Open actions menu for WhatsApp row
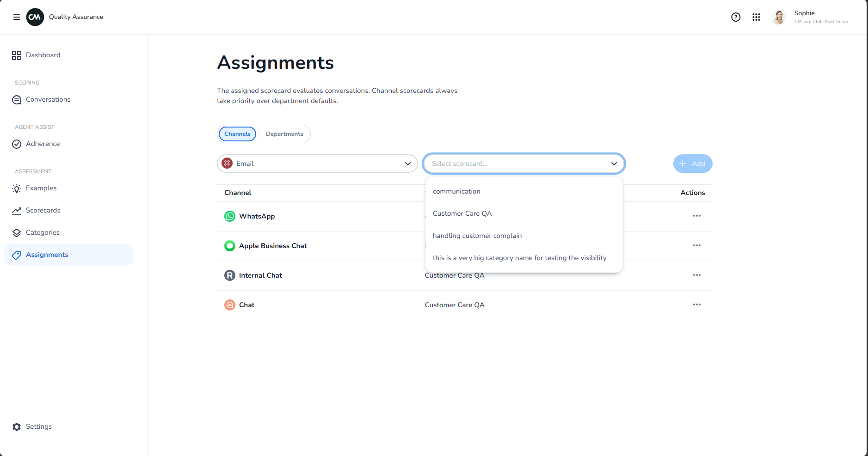 click(x=697, y=216)
